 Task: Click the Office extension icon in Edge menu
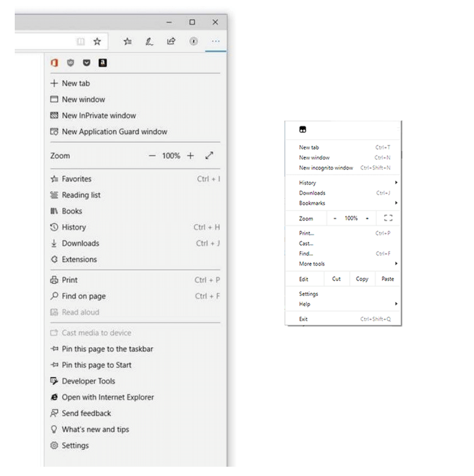click(x=54, y=63)
